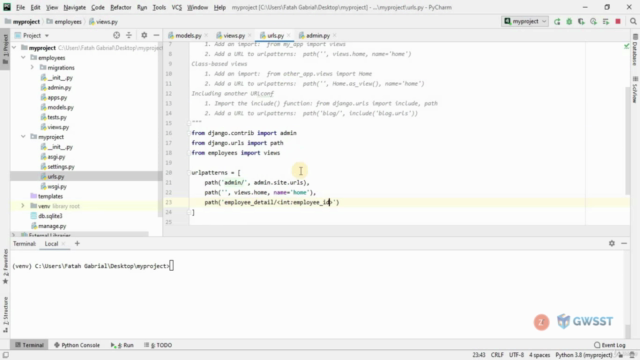Screen dimensions: 640x360
Task: Open Terminal panel settings gear
Action: (x=612, y=243)
